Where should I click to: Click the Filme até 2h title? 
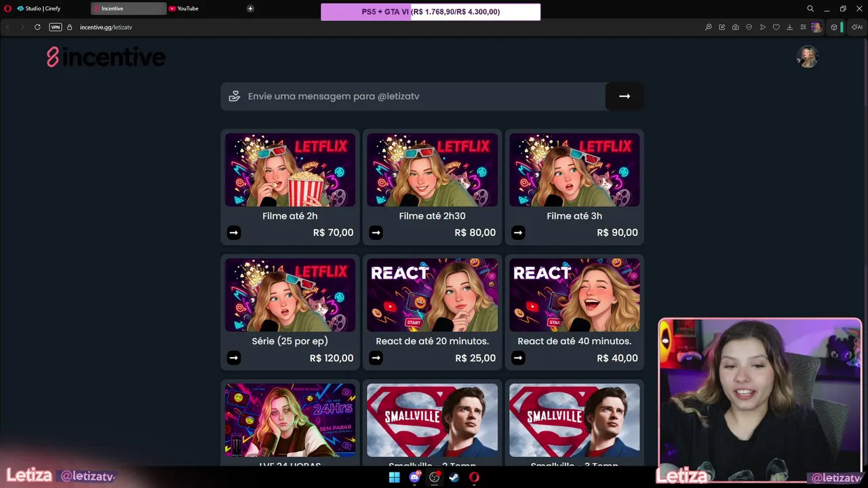[x=290, y=216]
